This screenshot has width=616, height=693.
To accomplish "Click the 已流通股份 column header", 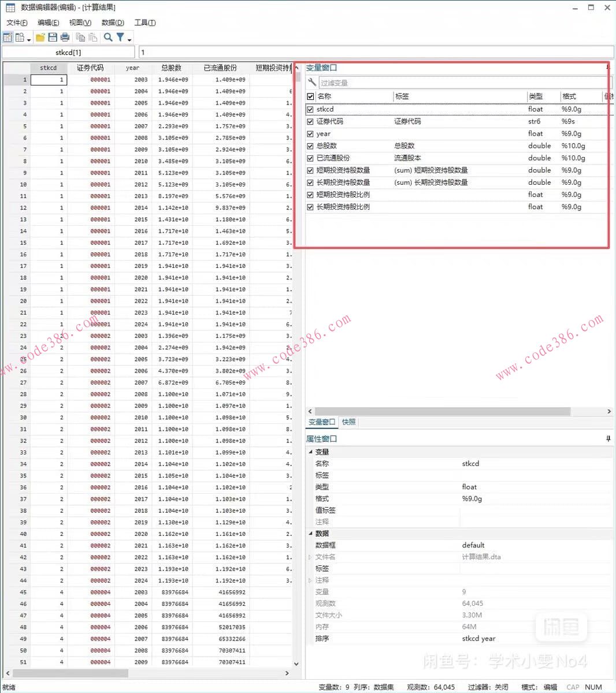I will (220, 68).
